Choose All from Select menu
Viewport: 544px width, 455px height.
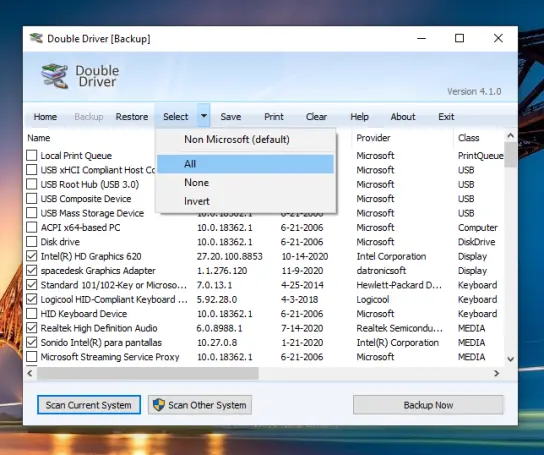point(246,164)
